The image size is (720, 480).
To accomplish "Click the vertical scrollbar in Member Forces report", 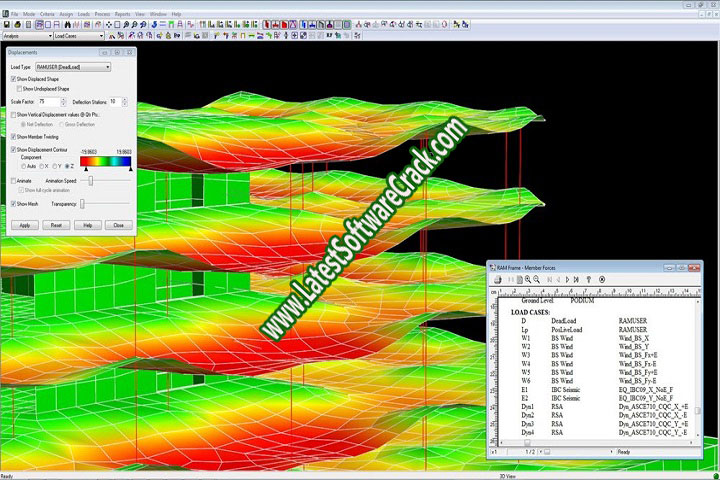I will pos(698,368).
